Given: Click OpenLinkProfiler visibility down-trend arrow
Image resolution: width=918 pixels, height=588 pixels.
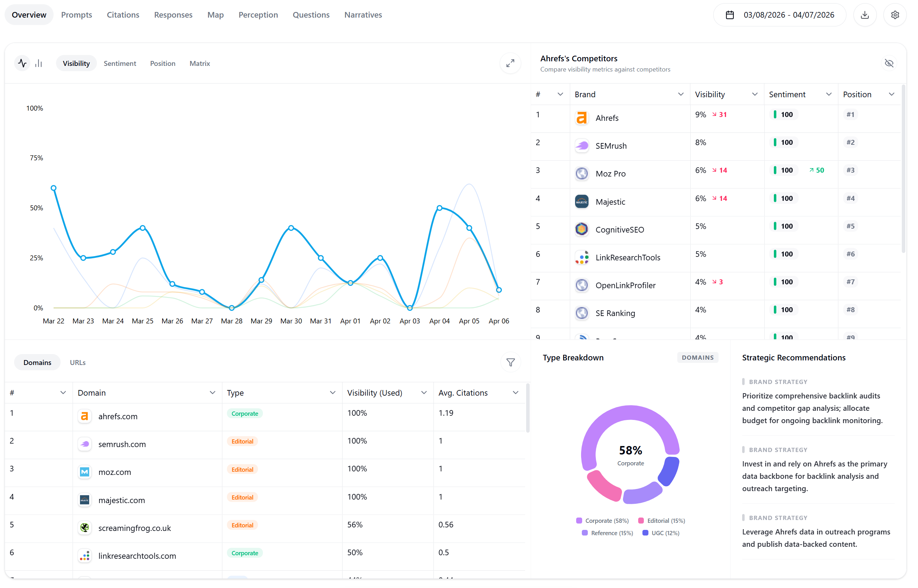Looking at the screenshot, I should pos(714,282).
